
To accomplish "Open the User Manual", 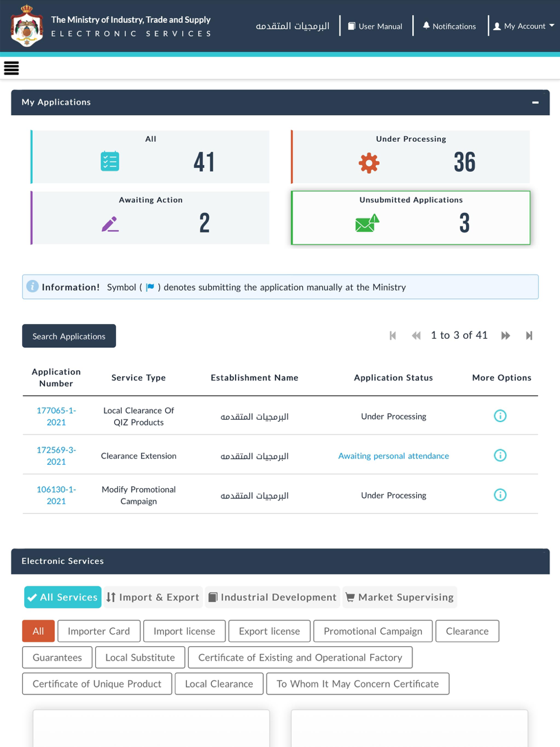I will click(x=375, y=26).
